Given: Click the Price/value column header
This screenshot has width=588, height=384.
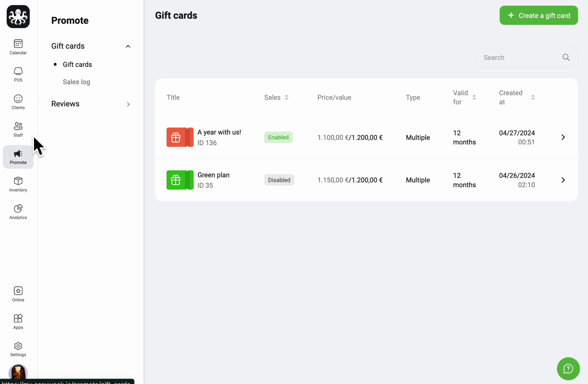Looking at the screenshot, I should tap(334, 97).
